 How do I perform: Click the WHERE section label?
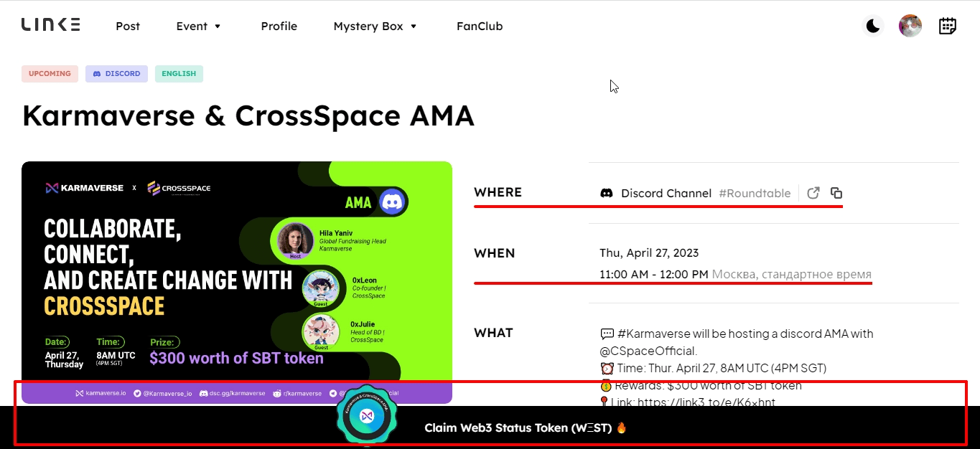[x=498, y=192]
